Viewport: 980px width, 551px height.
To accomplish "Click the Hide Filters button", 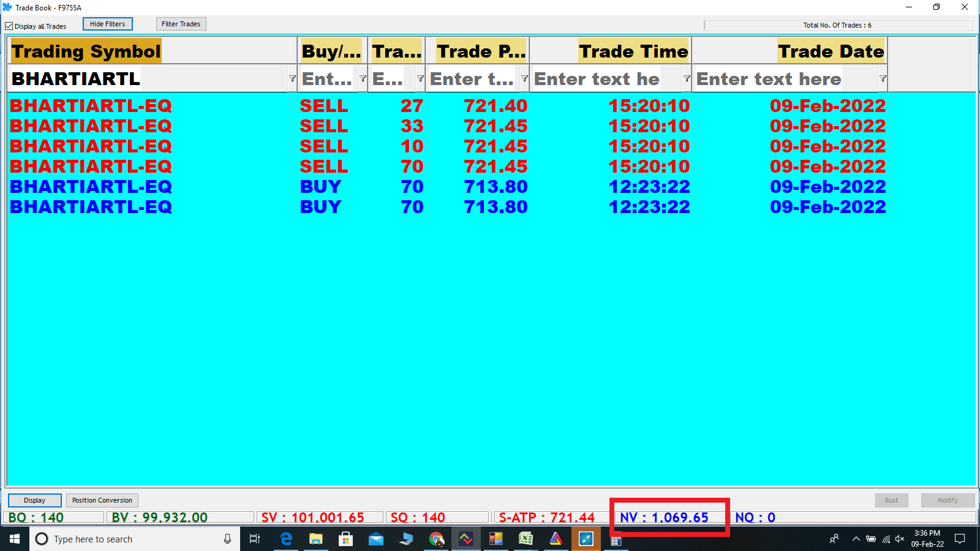I will (107, 24).
